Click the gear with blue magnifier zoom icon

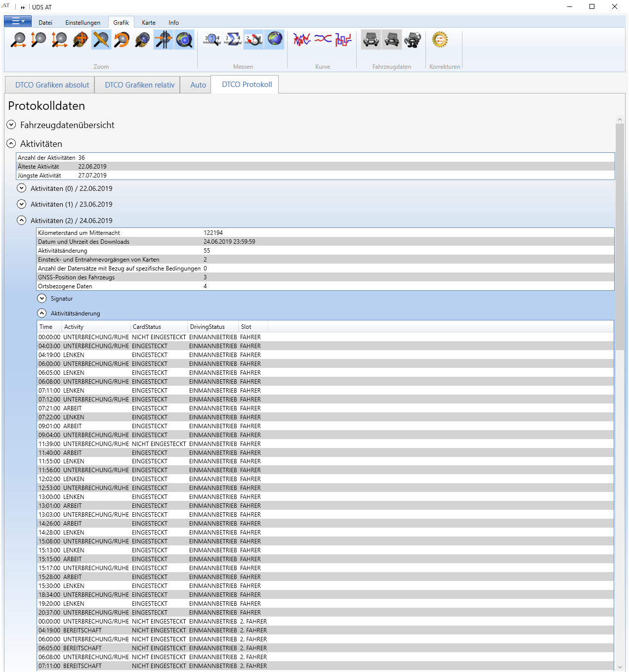143,40
